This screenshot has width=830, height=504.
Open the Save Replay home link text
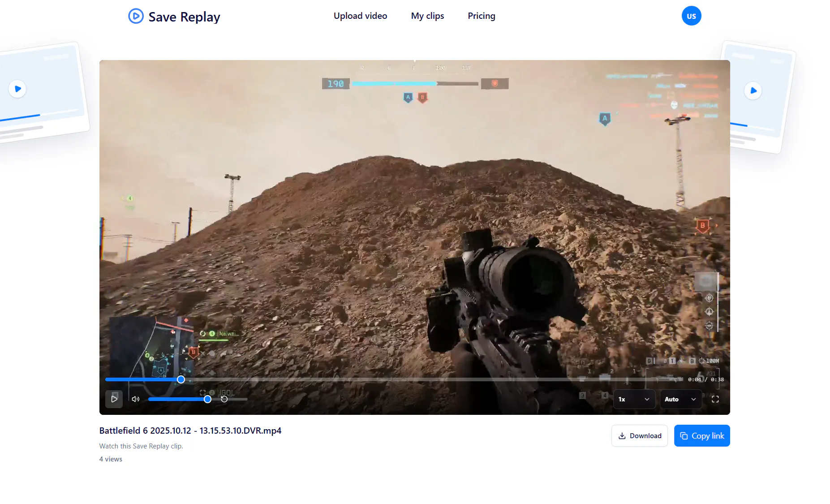click(x=184, y=17)
